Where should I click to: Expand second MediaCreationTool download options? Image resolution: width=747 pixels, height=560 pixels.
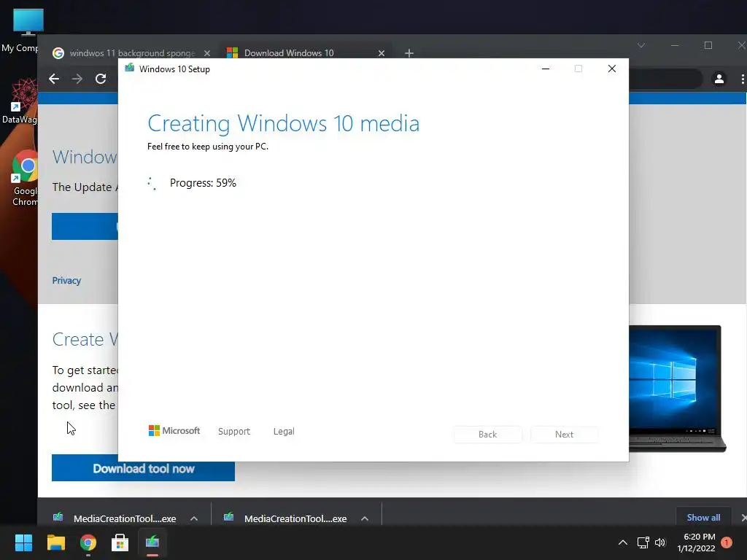[365, 518]
